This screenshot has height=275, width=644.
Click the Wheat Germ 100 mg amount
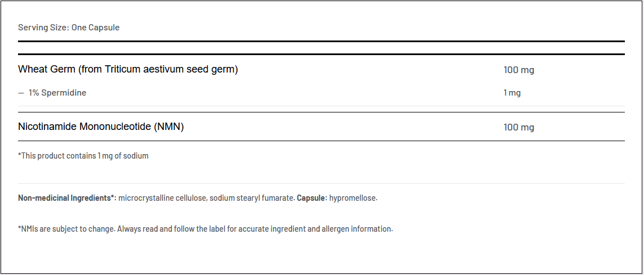pyautogui.click(x=518, y=70)
